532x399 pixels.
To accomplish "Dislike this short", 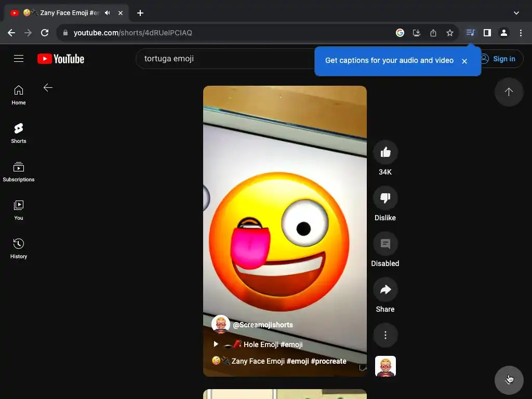I will click(385, 198).
